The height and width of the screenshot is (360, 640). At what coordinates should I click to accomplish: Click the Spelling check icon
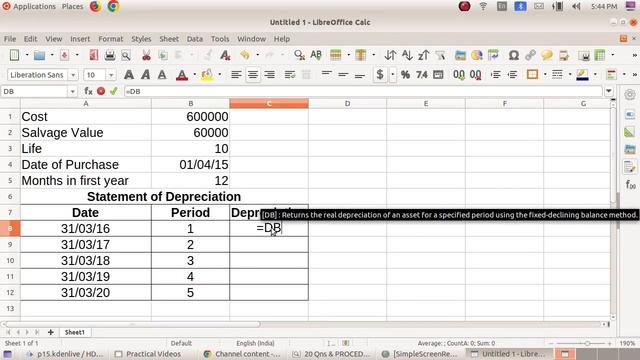coord(316,55)
